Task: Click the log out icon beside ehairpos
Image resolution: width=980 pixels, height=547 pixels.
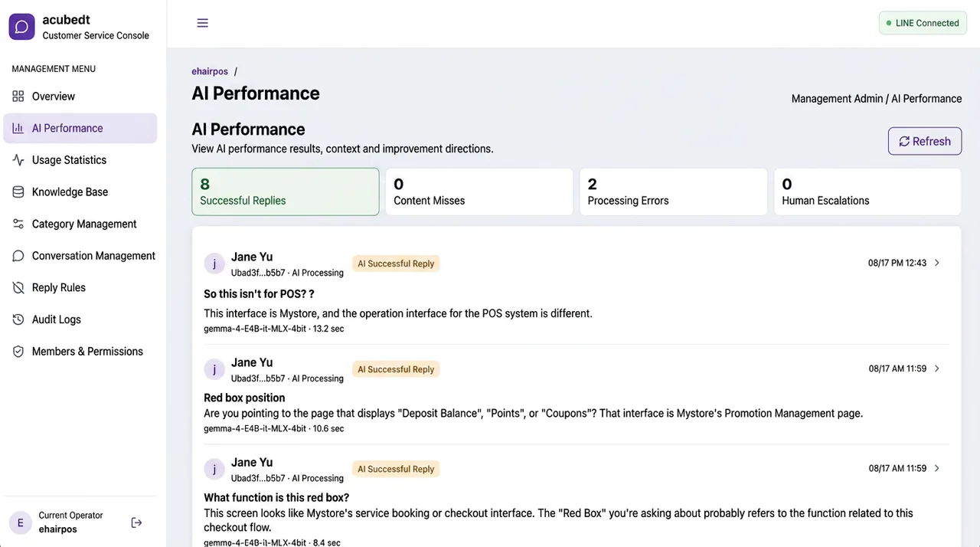Action: [136, 522]
